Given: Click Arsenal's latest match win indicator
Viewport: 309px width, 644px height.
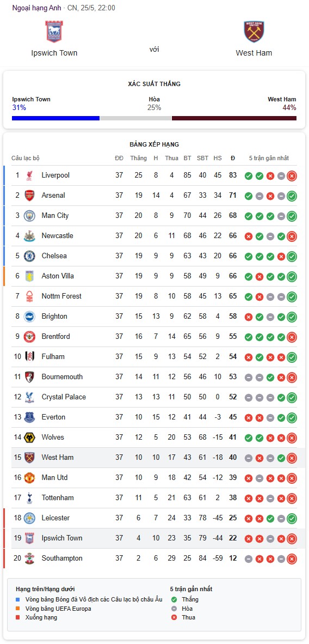Looking at the screenshot, I should 292,196.
